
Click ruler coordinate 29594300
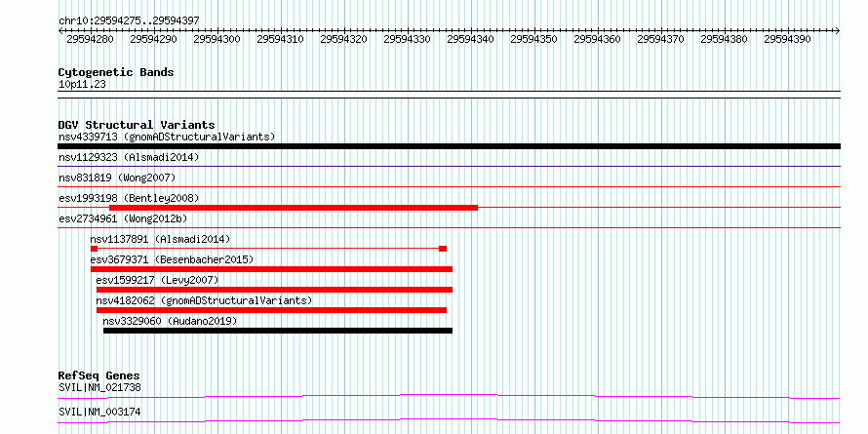217,39
